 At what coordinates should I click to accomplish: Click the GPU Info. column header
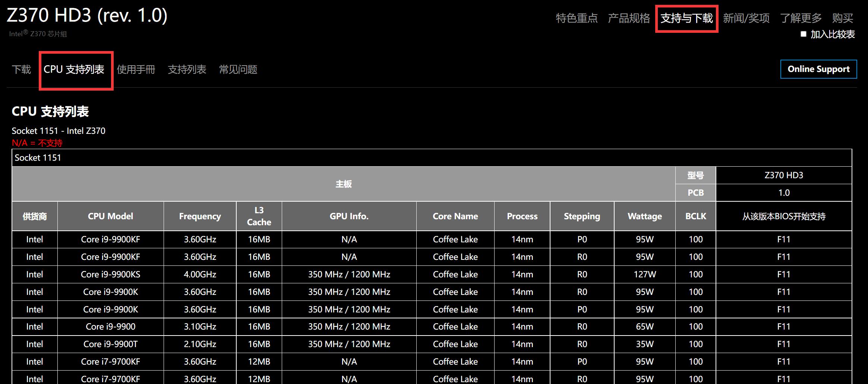pyautogui.click(x=349, y=216)
